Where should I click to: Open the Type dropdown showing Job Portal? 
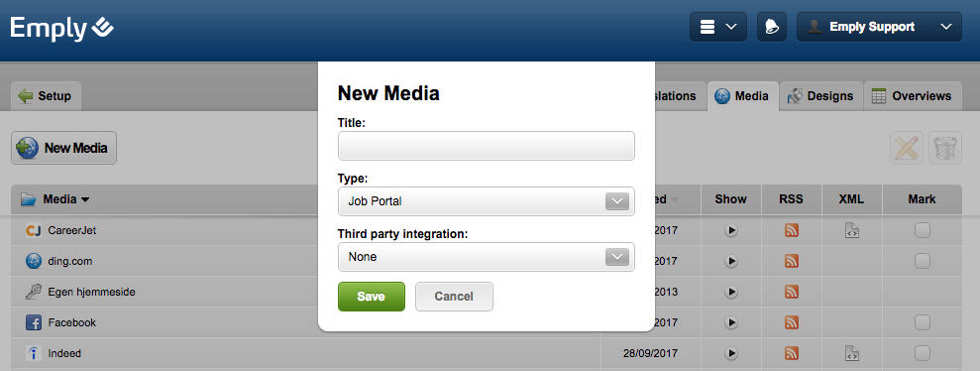tap(487, 201)
